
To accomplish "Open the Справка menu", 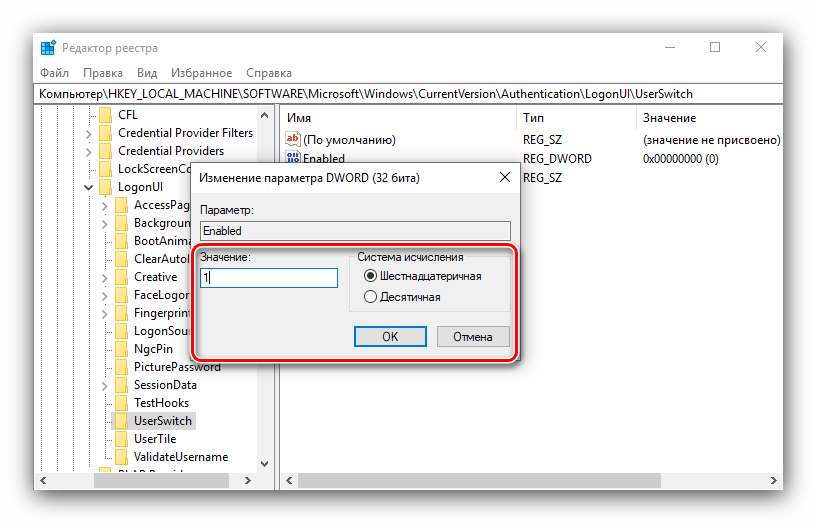I will coord(269,73).
